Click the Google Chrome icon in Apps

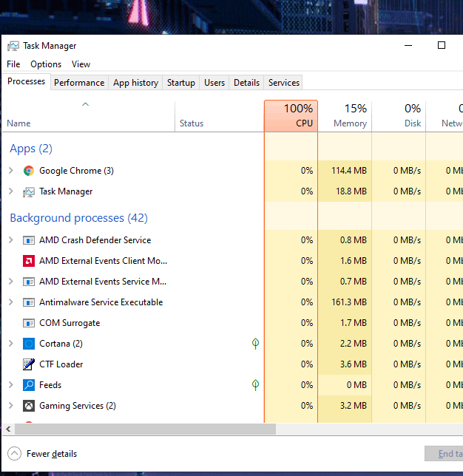tap(29, 171)
